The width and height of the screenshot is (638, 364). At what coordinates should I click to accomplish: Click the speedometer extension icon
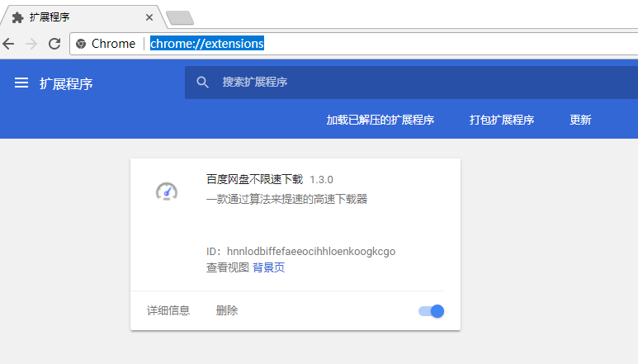pyautogui.click(x=167, y=191)
